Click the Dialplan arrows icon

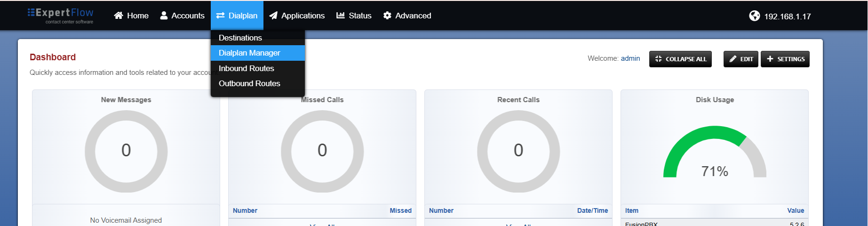point(220,16)
